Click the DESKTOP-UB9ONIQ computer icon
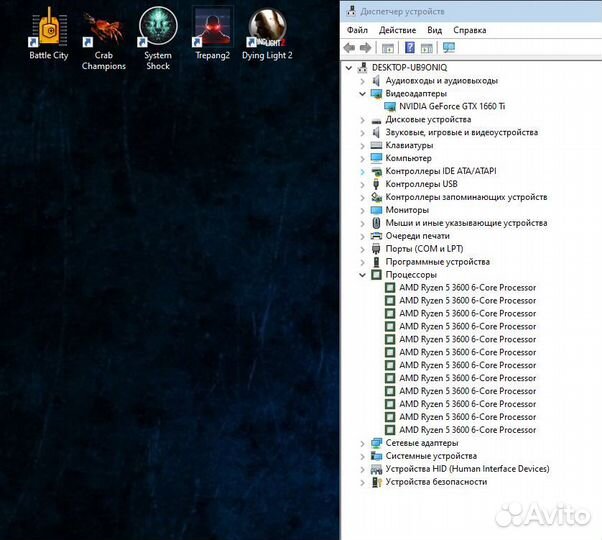The width and height of the screenshot is (602, 540). [x=362, y=68]
